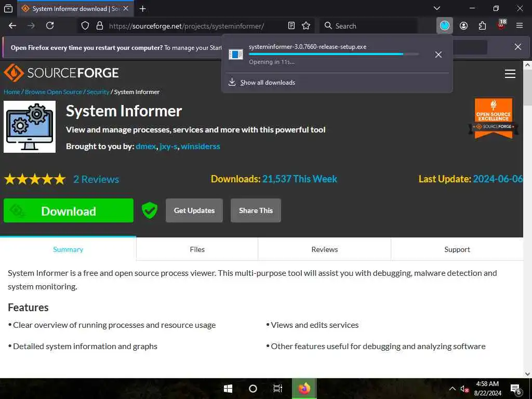Switch to the Support tab
Image resolution: width=532 pixels, height=399 pixels.
[x=457, y=249]
